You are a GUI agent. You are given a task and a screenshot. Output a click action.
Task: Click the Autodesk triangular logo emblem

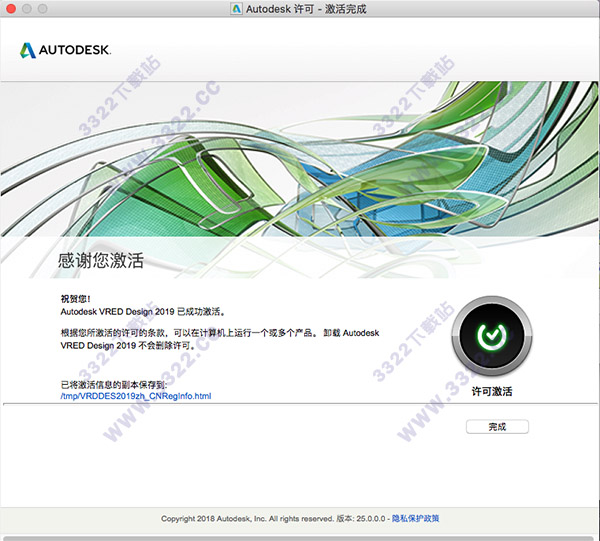point(28,48)
